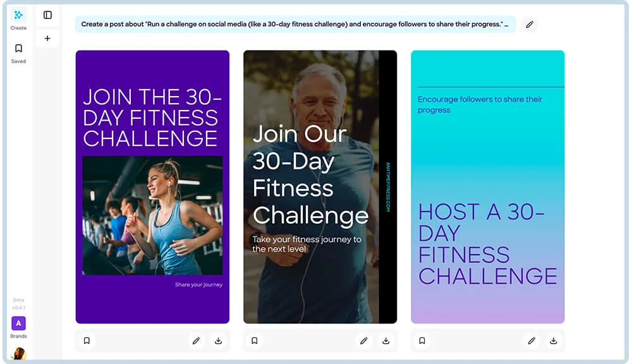
Task: Click the plus icon to start new post
Action: point(47,39)
